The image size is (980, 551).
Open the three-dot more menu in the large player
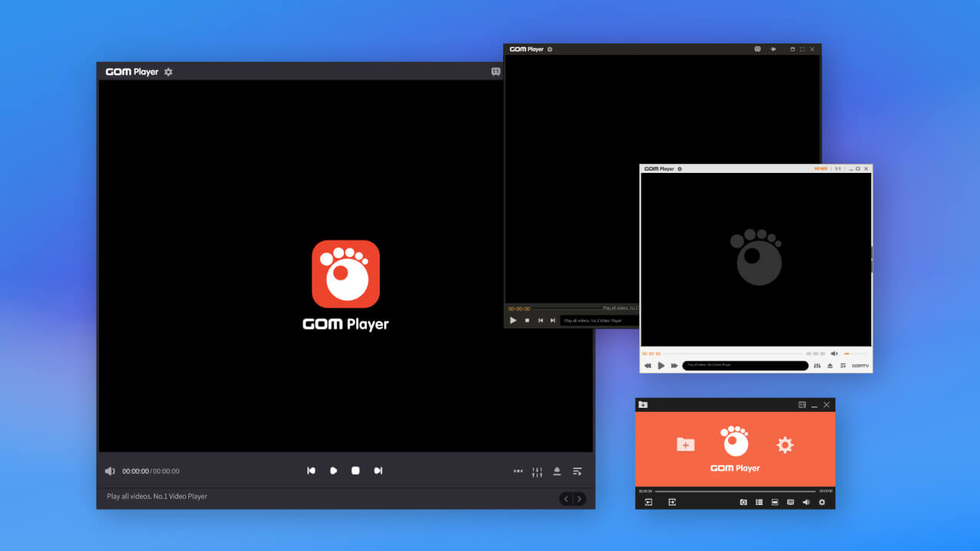(518, 471)
